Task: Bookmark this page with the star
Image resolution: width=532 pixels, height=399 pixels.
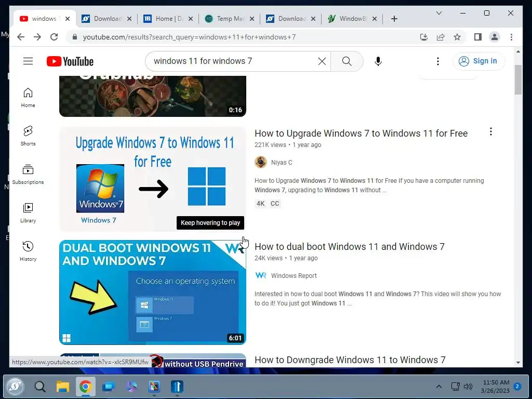Action: (x=457, y=37)
